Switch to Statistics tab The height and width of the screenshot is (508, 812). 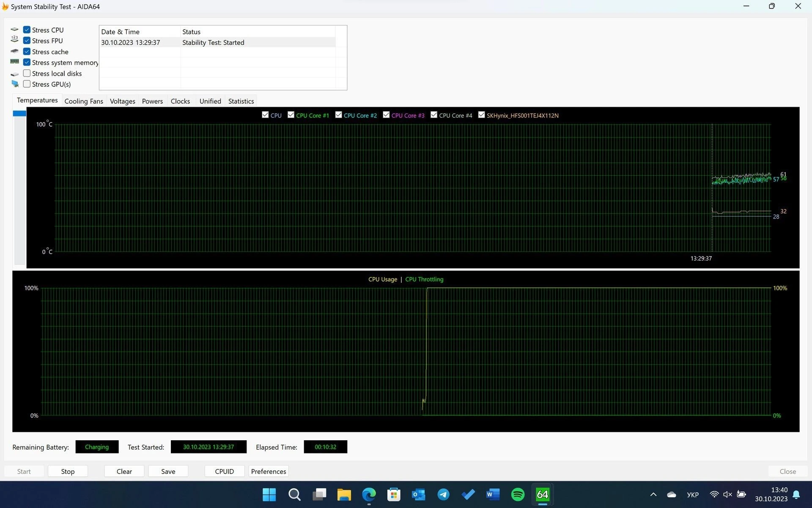241,101
